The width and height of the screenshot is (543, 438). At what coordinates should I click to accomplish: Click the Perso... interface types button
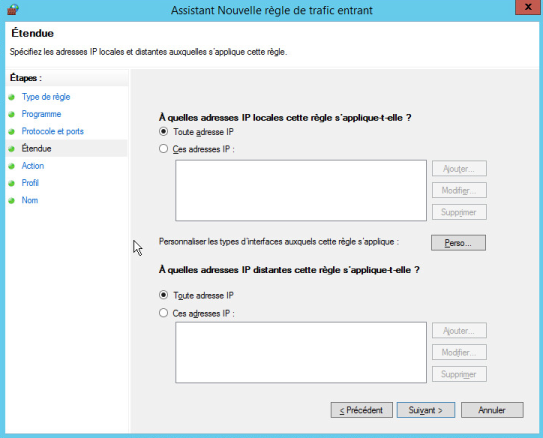pos(458,243)
